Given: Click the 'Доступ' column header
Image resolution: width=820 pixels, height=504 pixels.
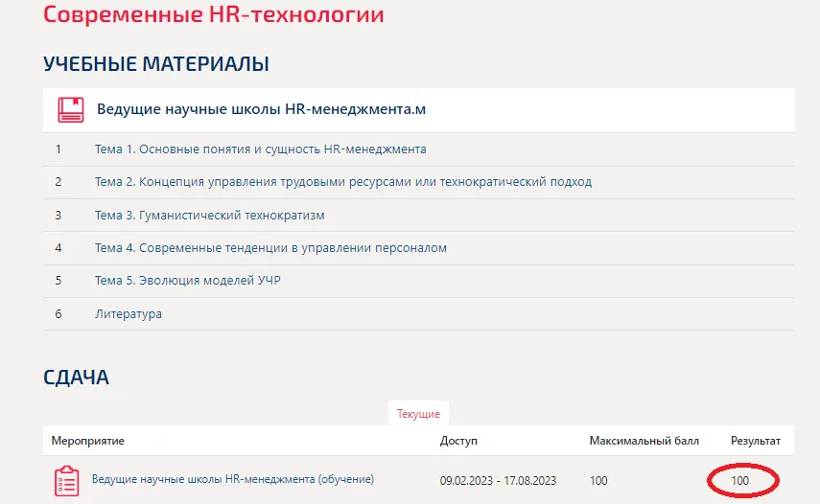Looking at the screenshot, I should (x=458, y=441).
